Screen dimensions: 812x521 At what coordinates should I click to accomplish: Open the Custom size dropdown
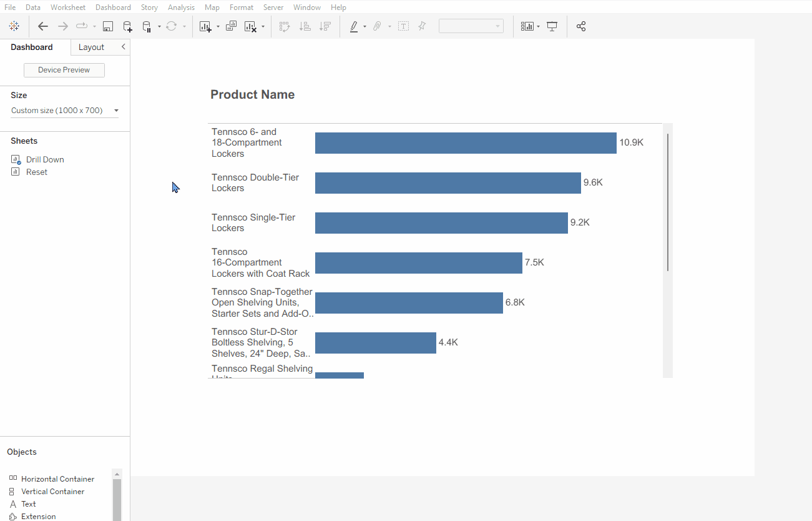coord(65,111)
